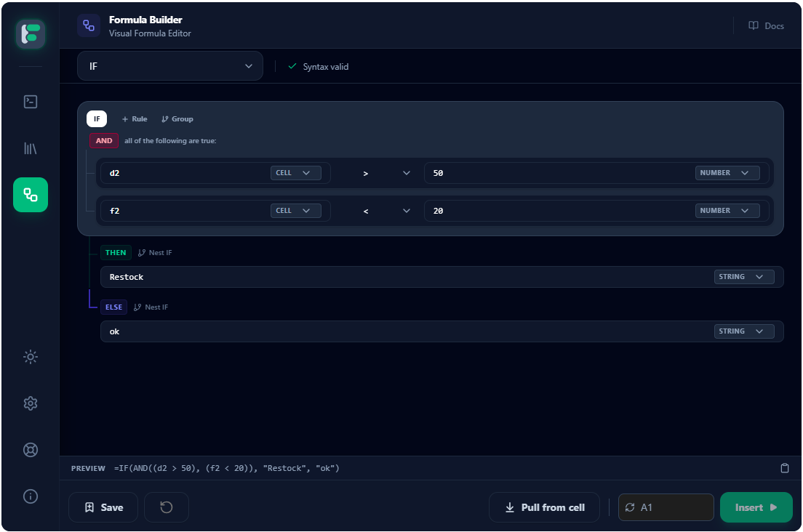Image resolution: width=803 pixels, height=532 pixels.
Task: Click Nest IF next to THEN
Action: 155,253
